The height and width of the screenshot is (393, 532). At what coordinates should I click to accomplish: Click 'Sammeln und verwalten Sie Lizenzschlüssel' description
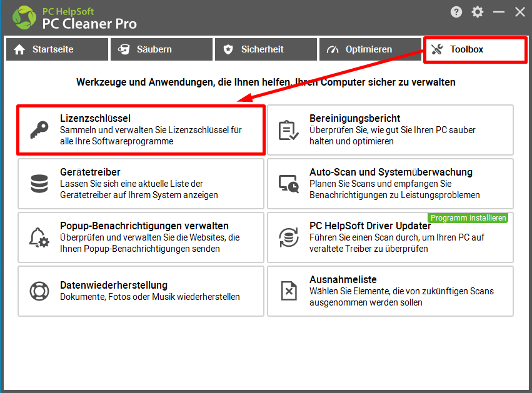pos(151,136)
